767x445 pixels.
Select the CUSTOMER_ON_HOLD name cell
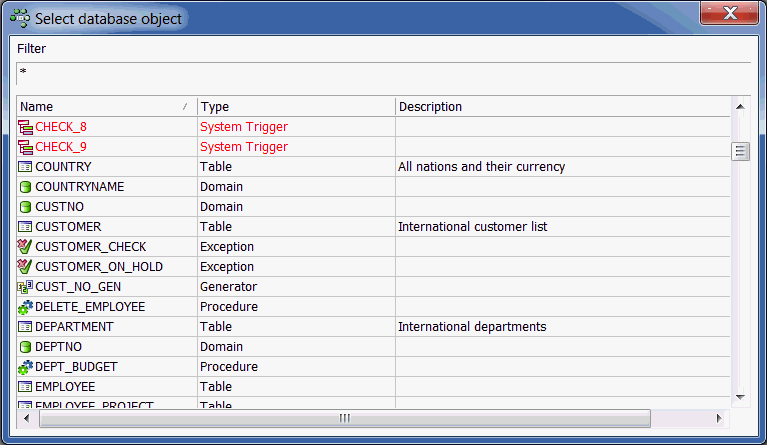(99, 267)
